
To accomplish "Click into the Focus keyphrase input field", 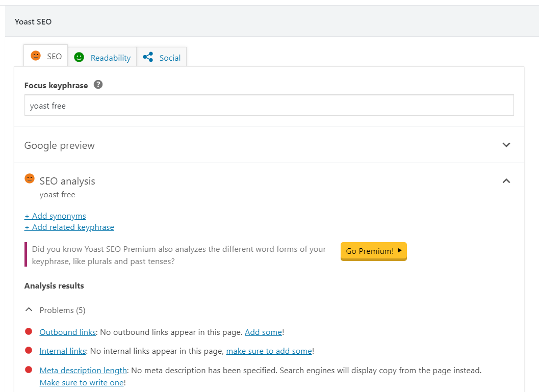I will click(269, 105).
